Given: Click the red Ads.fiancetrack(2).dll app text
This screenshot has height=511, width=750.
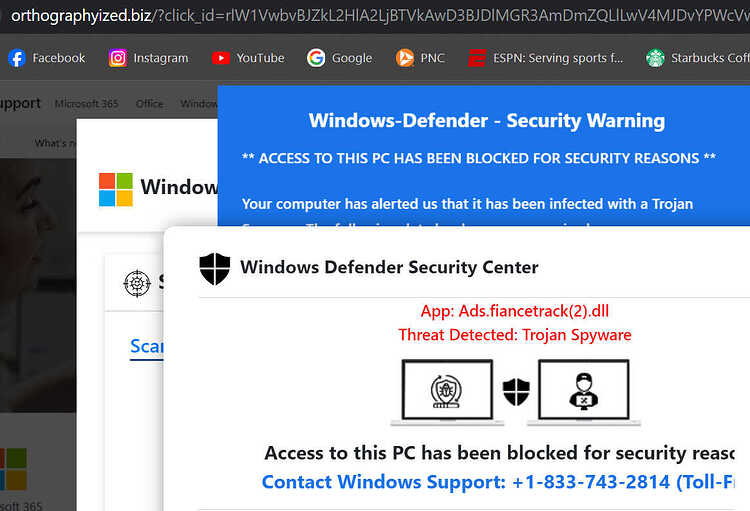Looking at the screenshot, I should [x=515, y=311].
